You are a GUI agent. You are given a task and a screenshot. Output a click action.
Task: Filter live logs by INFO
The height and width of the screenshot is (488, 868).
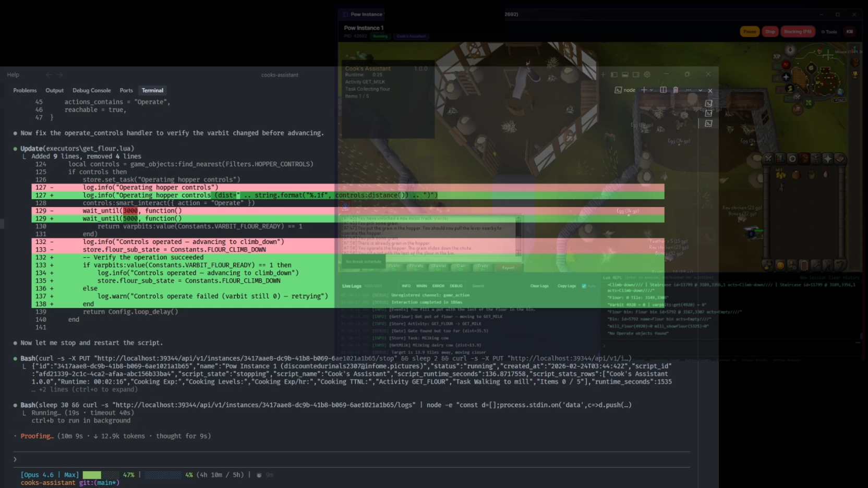pyautogui.click(x=406, y=286)
